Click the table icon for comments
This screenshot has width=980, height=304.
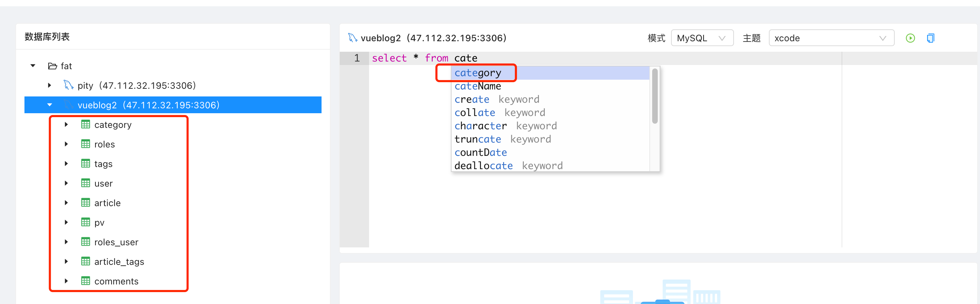[x=86, y=281]
